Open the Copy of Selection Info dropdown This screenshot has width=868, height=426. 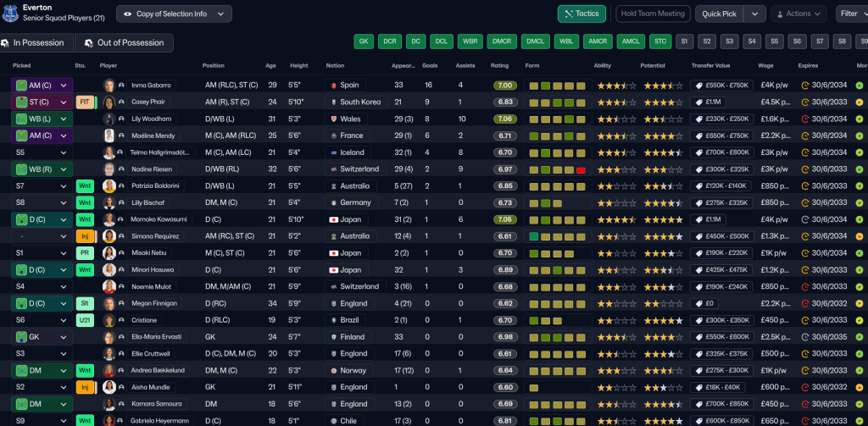pos(174,14)
